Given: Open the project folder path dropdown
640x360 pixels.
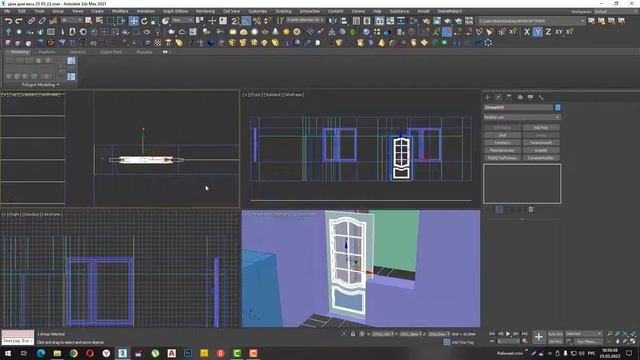Looking at the screenshot, I should pos(532,21).
